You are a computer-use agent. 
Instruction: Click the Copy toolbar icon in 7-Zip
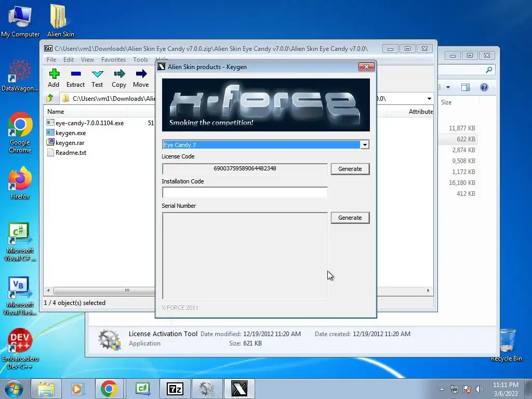tap(119, 78)
